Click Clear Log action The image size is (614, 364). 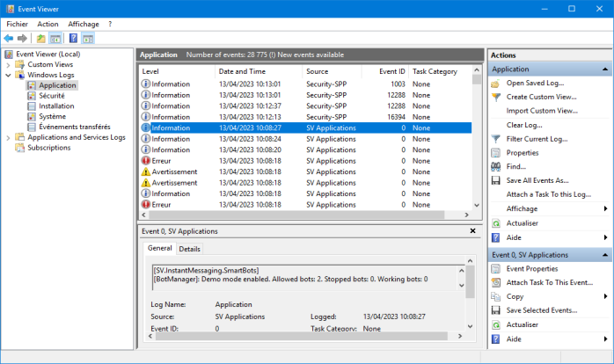click(x=524, y=125)
